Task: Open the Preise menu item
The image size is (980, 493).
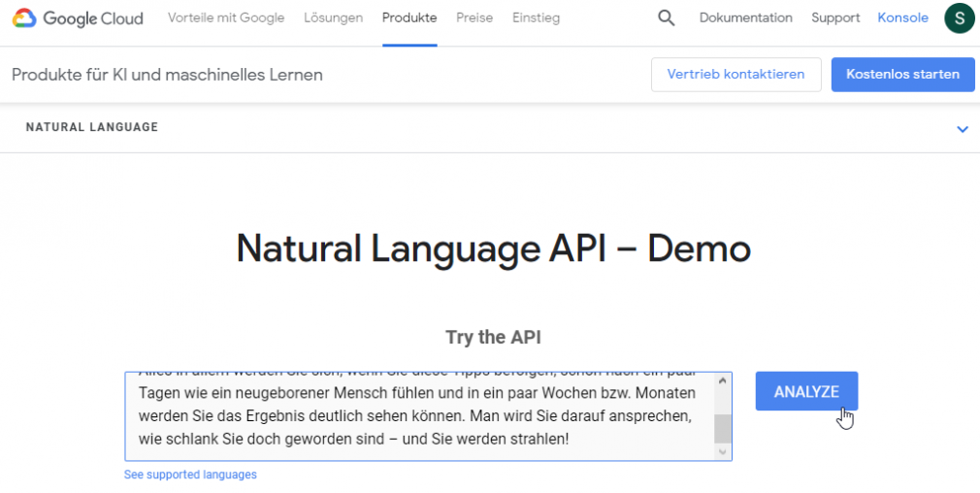Action: tap(474, 18)
